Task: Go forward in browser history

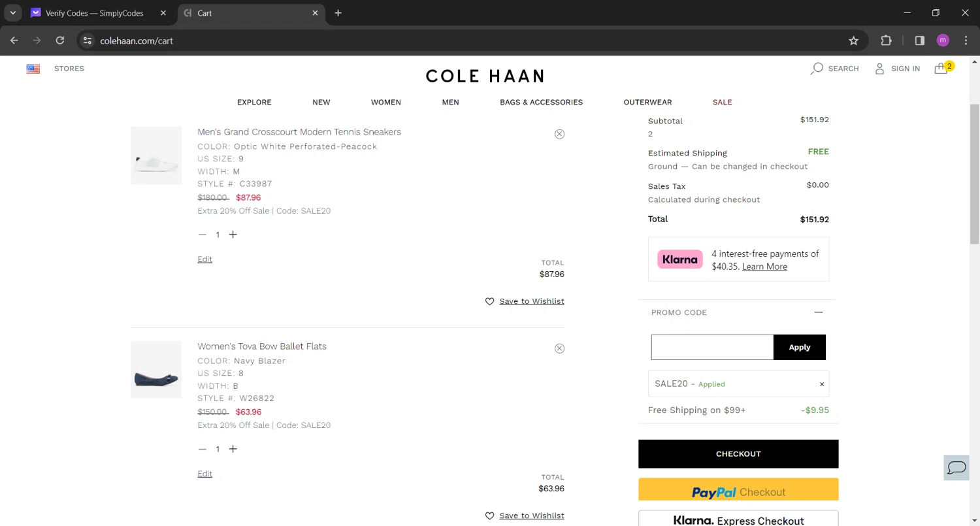Action: click(x=37, y=41)
